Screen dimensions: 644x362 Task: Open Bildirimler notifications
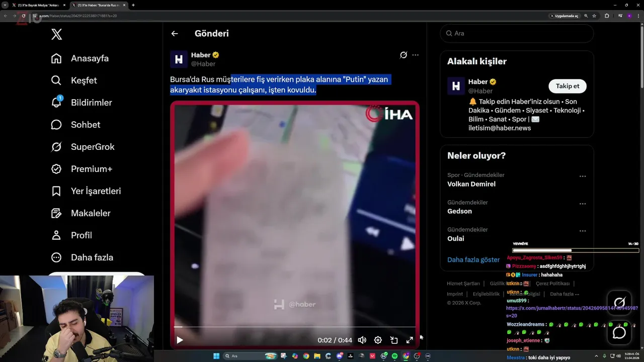click(x=82, y=103)
